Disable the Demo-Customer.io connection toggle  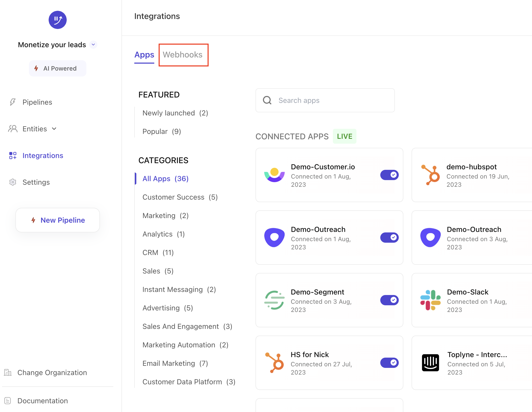389,175
